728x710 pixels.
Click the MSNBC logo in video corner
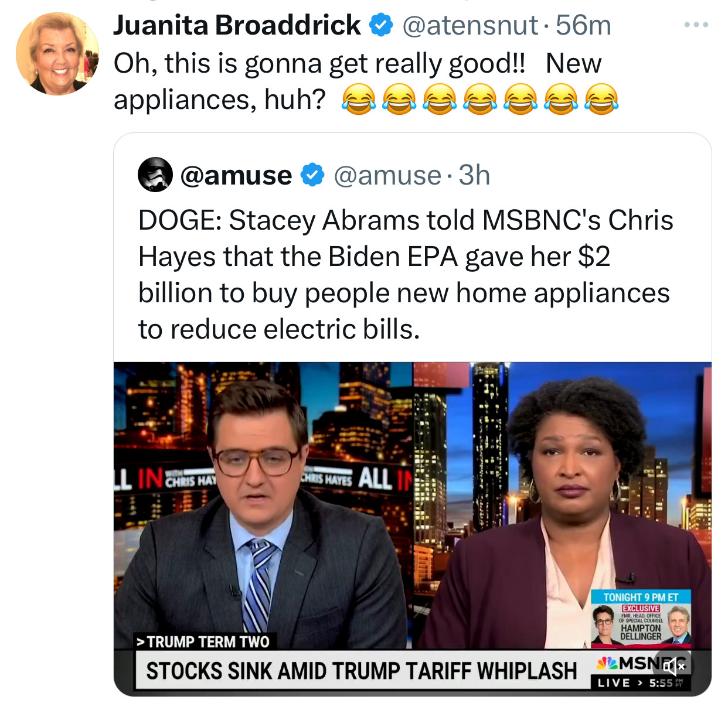(642, 663)
